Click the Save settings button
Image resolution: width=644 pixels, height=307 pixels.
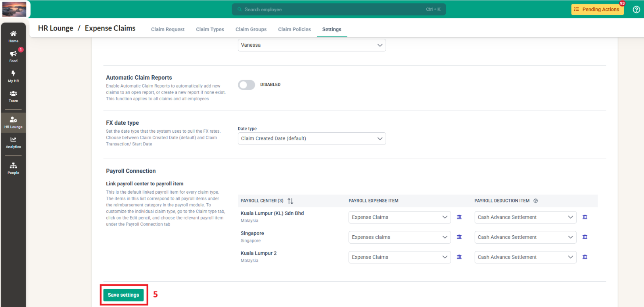tap(123, 295)
